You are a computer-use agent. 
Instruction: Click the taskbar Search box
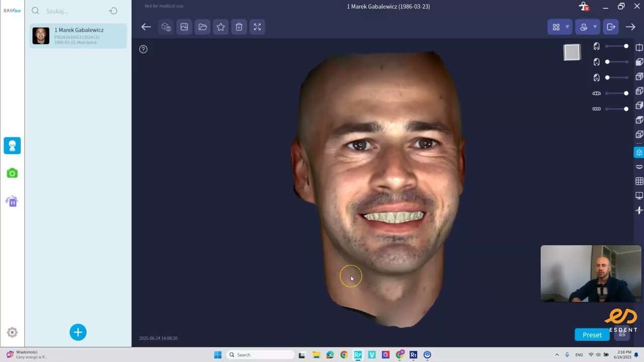click(x=260, y=355)
